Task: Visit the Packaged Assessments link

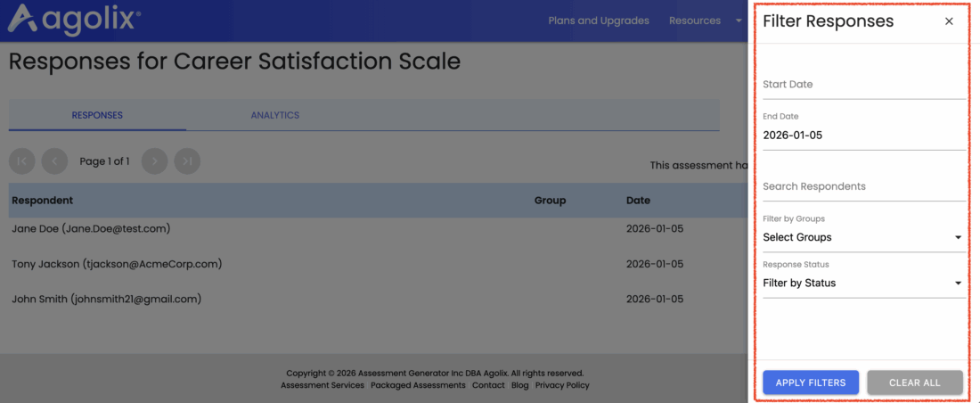Action: click(x=418, y=385)
